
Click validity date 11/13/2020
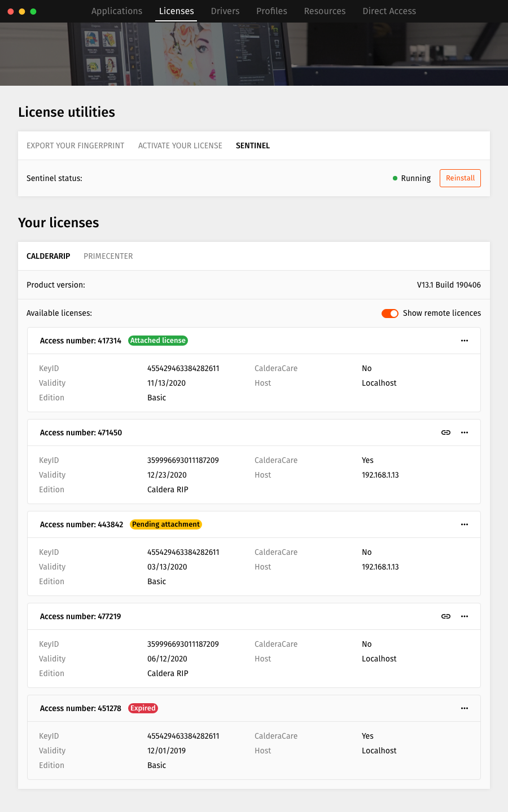[x=167, y=383]
